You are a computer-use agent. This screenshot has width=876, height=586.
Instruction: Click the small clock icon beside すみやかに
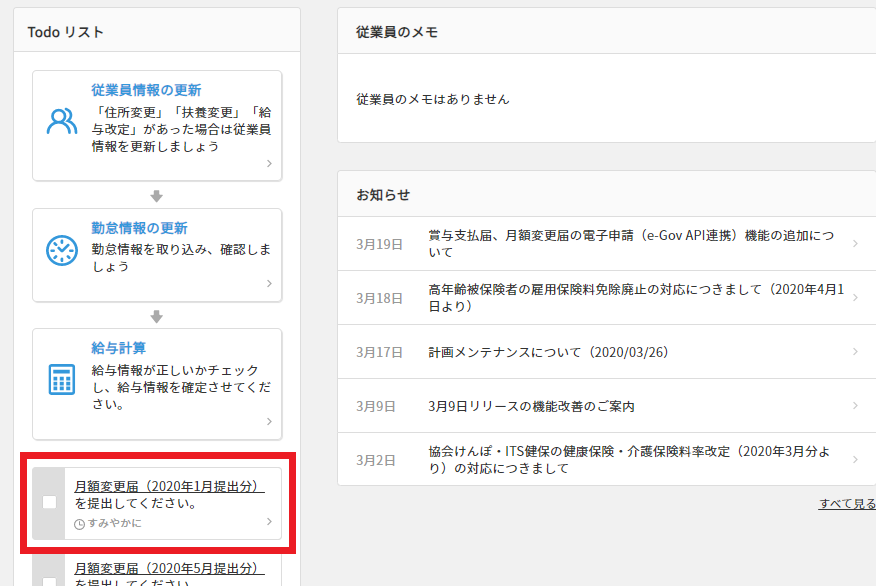pos(80,523)
